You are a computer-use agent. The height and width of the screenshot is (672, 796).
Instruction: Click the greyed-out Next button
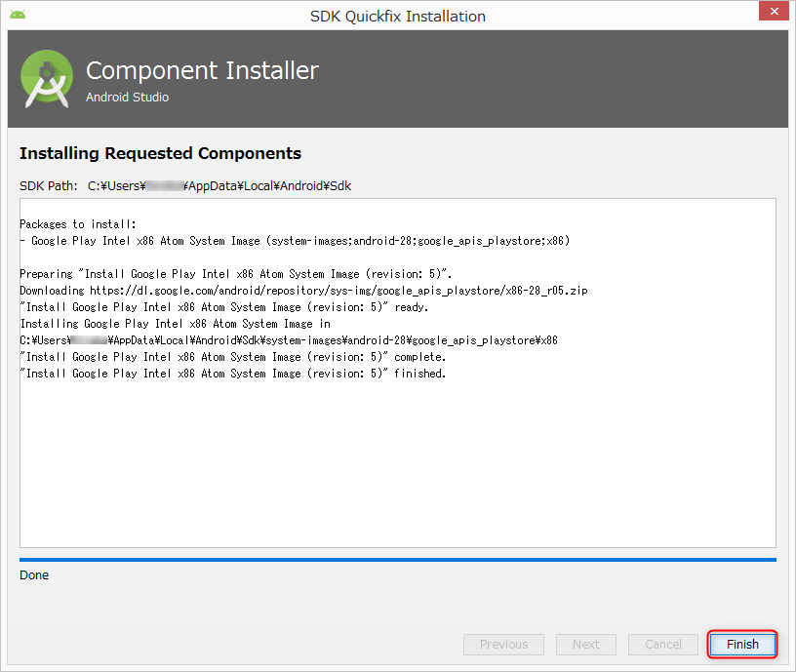coord(586,644)
